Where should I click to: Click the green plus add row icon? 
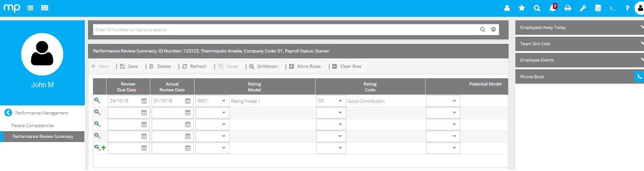[103, 148]
